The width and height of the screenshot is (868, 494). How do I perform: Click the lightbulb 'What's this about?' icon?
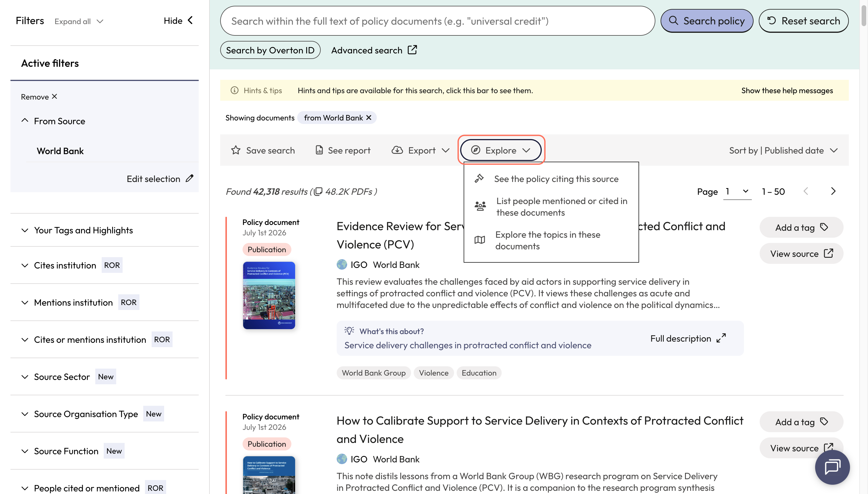click(349, 331)
